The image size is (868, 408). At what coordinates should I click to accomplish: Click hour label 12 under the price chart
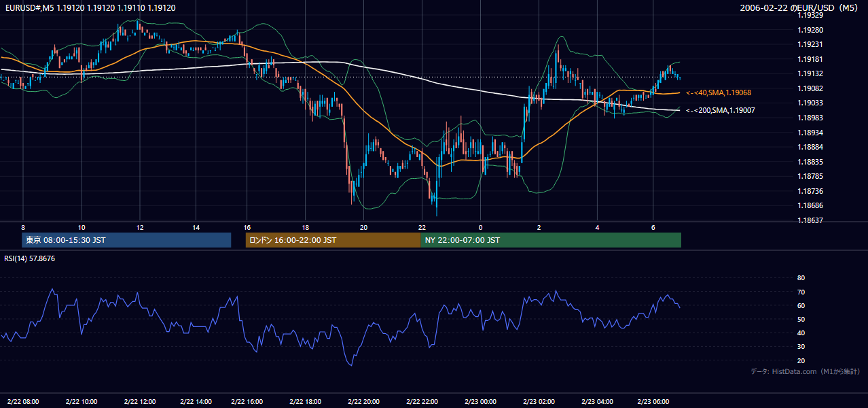coord(140,227)
